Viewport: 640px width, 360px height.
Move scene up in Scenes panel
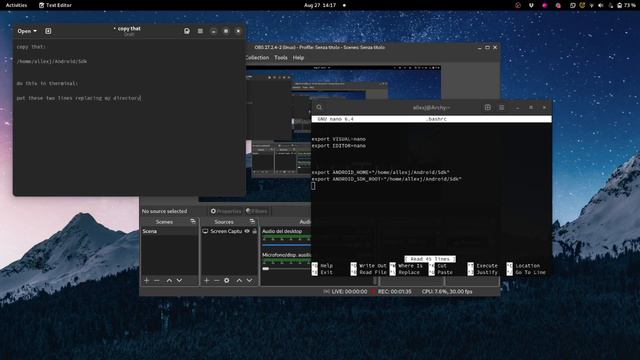click(169, 280)
